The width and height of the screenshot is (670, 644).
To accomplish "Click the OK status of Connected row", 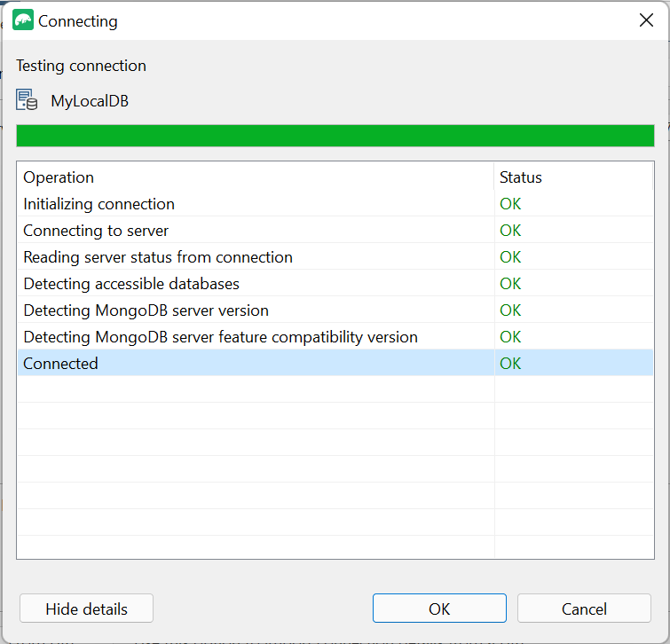I will point(510,364).
